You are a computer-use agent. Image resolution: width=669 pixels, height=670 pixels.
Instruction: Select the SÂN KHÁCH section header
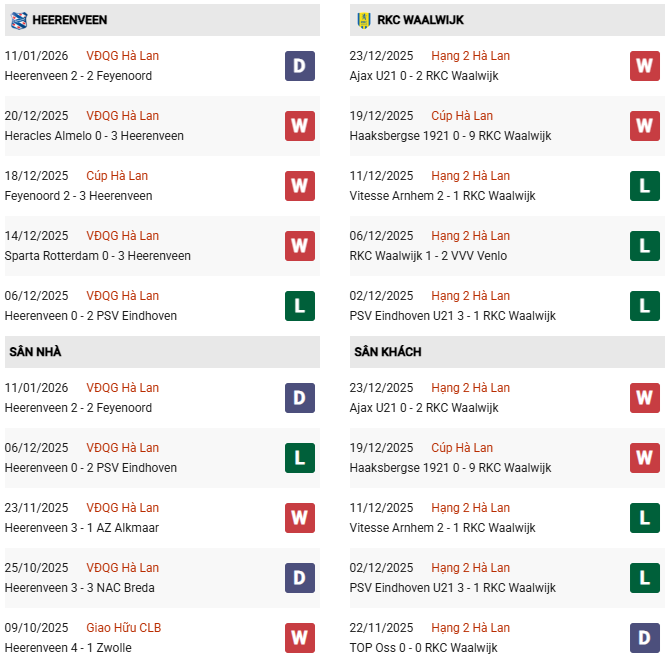pos(388,352)
